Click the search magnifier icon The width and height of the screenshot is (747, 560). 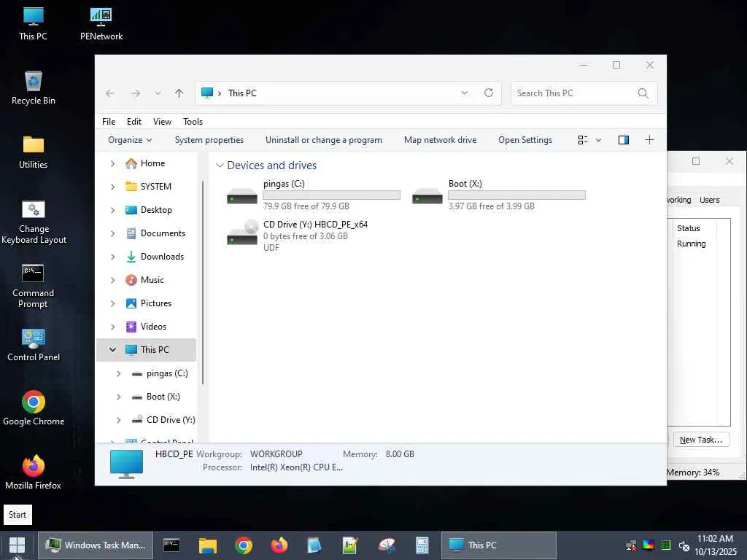pyautogui.click(x=643, y=93)
